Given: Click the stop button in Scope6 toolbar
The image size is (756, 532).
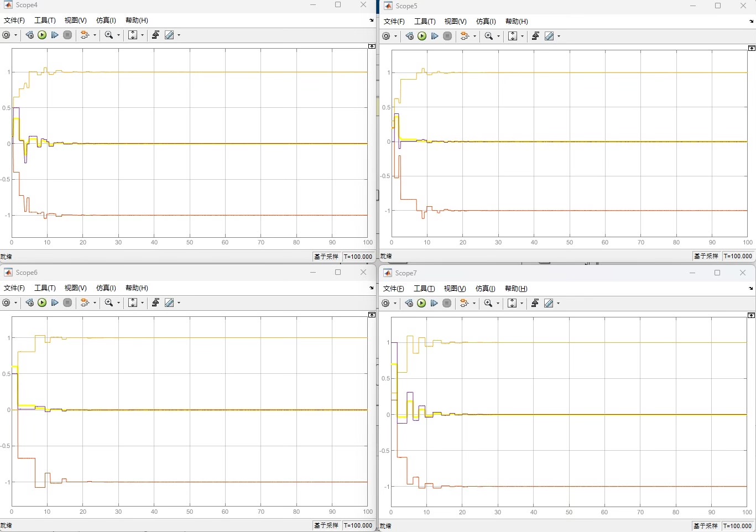Looking at the screenshot, I should 67,302.
